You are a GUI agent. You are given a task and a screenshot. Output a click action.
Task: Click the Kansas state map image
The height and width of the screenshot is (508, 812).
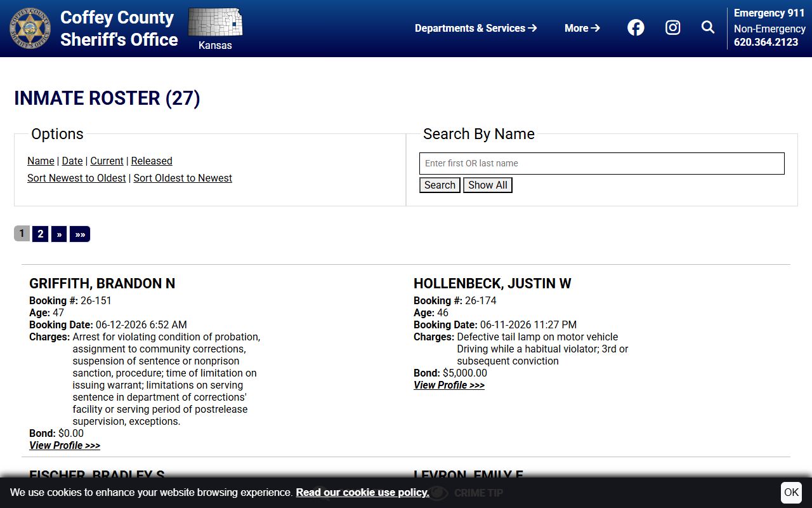215,22
